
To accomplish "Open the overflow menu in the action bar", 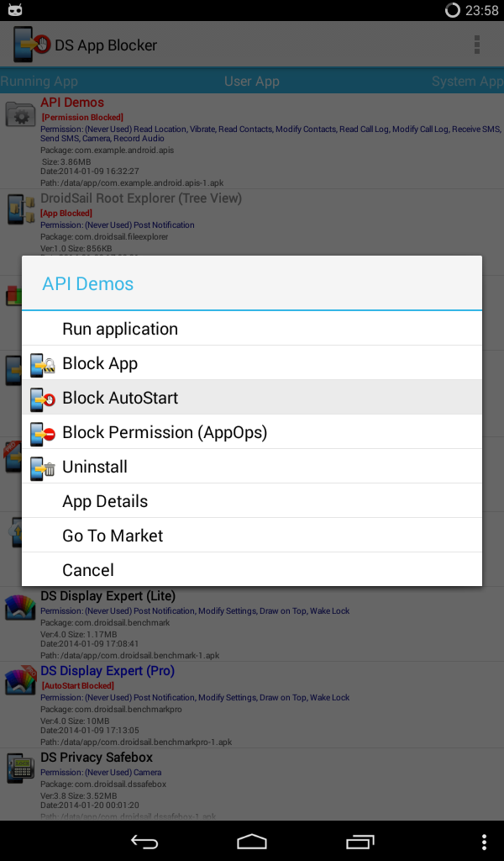I will [x=477, y=45].
